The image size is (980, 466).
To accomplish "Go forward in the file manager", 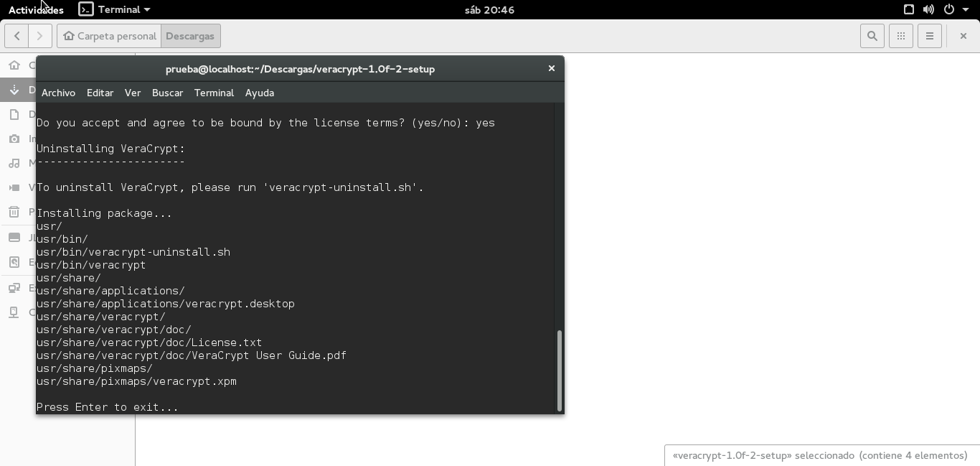I will [40, 36].
